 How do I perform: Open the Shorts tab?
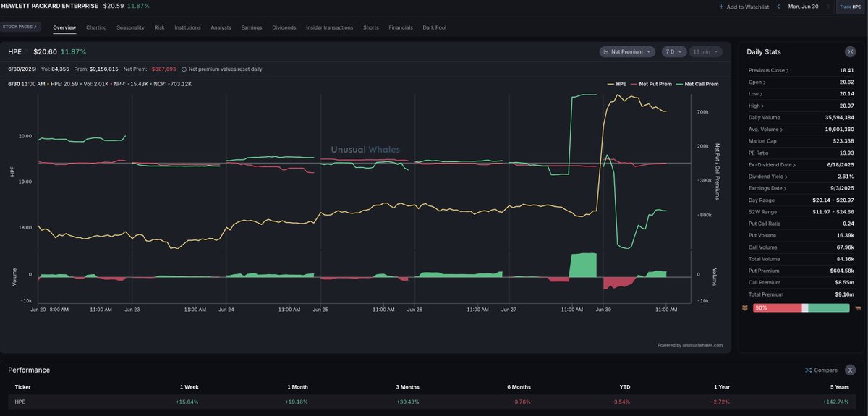[371, 27]
